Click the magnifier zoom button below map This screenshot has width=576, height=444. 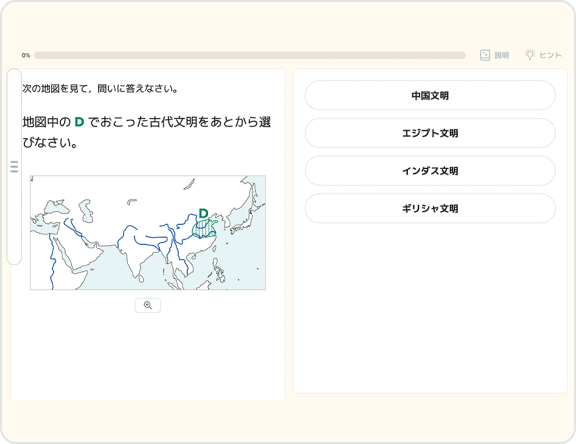148,305
